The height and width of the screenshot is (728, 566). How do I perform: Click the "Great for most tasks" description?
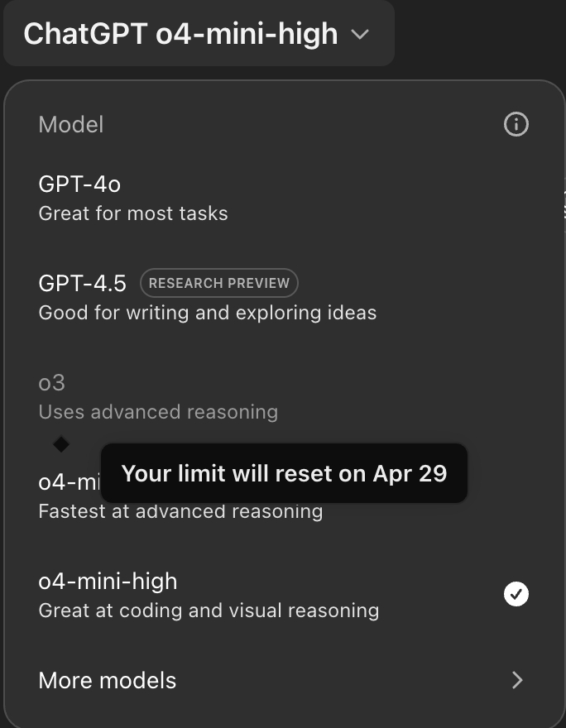point(133,213)
